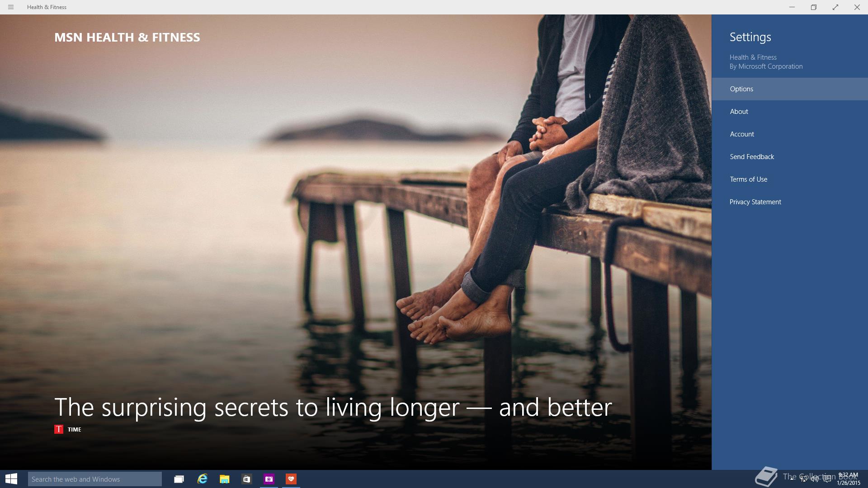Toggle full-screen mode with diagonal arrows button
This screenshot has height=488, width=868.
click(835, 7)
